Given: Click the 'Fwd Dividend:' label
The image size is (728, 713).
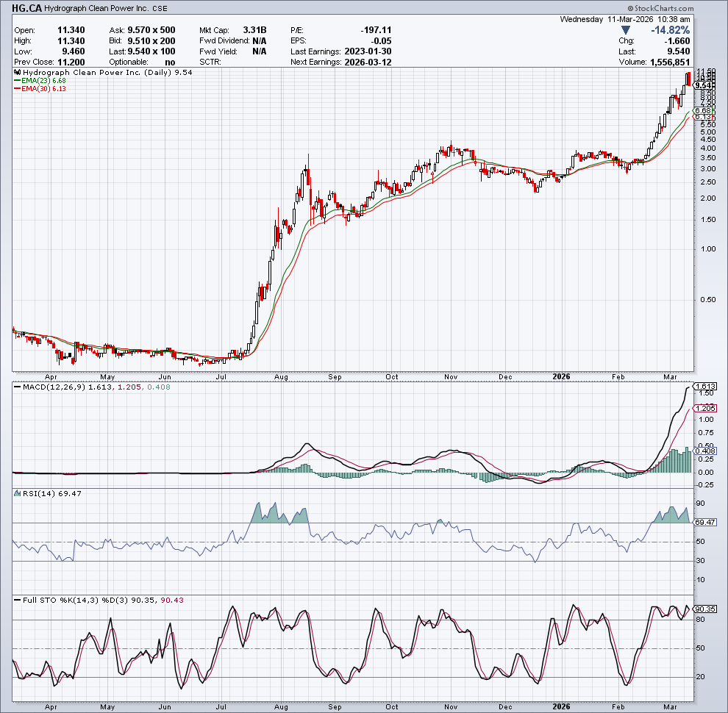Looking at the screenshot, I should pos(225,41).
